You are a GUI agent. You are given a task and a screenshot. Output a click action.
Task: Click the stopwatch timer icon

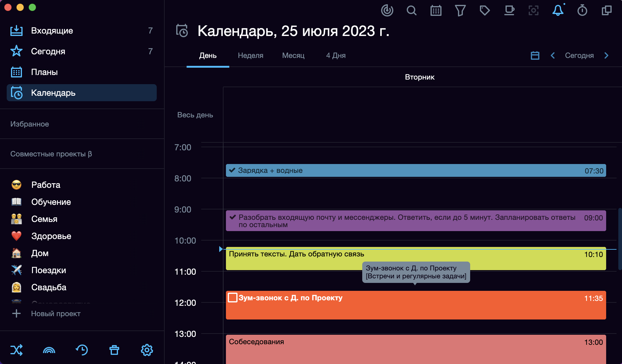(582, 10)
